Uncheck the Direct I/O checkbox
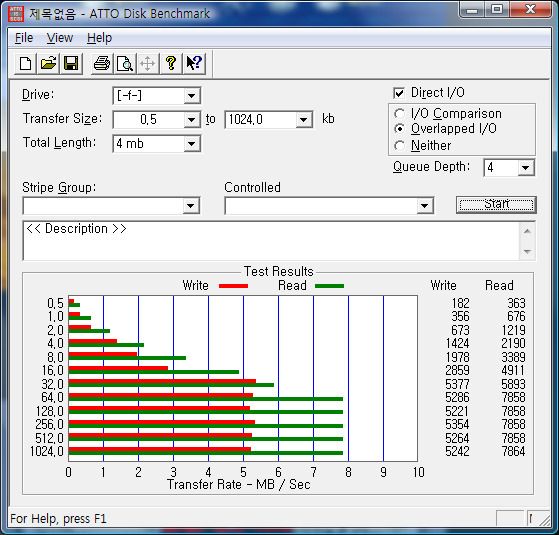Screen dimensions: 559x535 399,93
